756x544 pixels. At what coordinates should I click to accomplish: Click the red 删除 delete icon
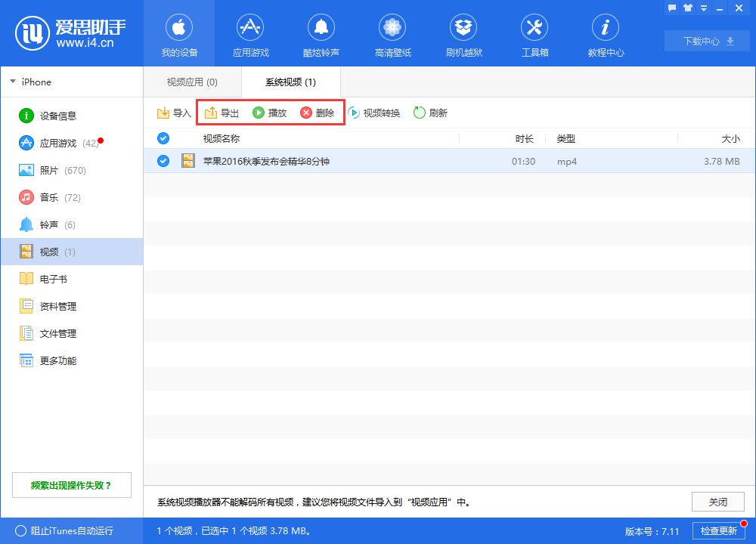[306, 113]
